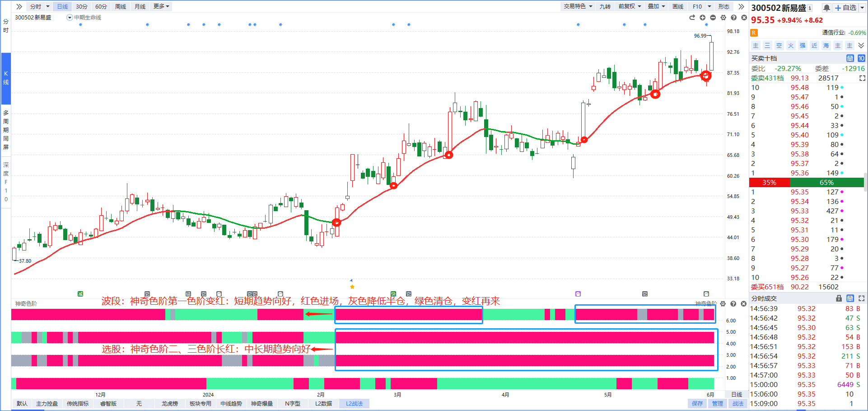Open the 深度F10 sidebar item
868x411 pixels.
click(x=6, y=182)
